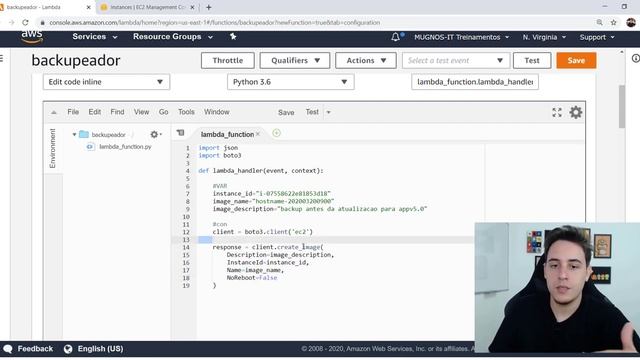
Task: Collapse the editor menu bar arrow
Action: 54,112
